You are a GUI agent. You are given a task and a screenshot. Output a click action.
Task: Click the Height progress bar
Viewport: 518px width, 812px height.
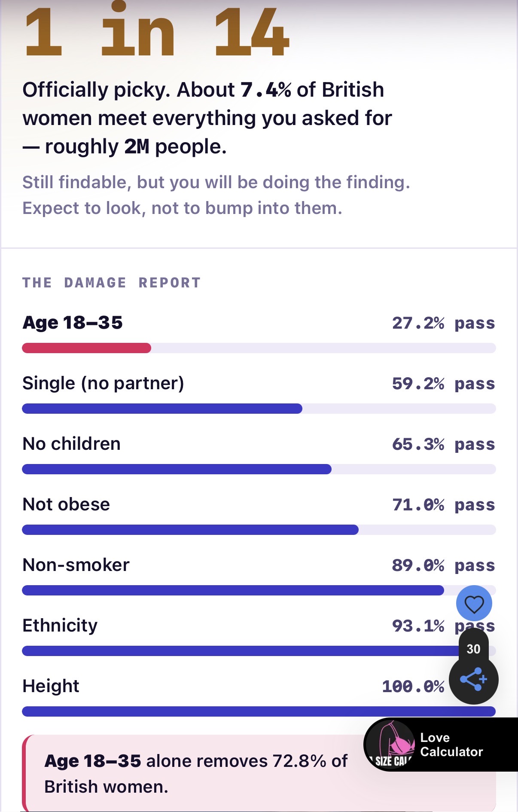coord(259,711)
